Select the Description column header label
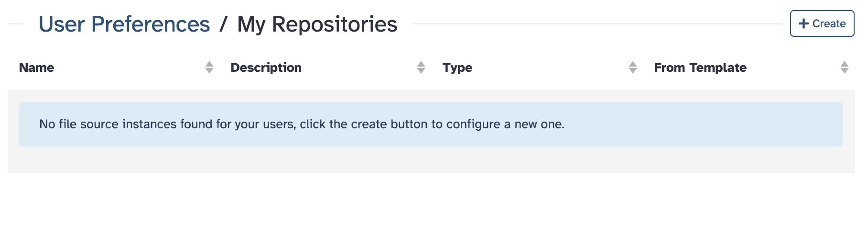The width and height of the screenshot is (868, 225). click(266, 67)
